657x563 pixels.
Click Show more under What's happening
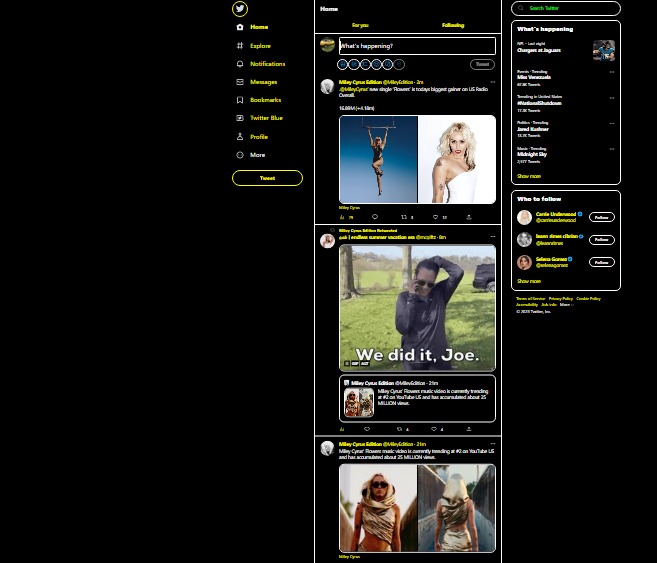tap(529, 176)
